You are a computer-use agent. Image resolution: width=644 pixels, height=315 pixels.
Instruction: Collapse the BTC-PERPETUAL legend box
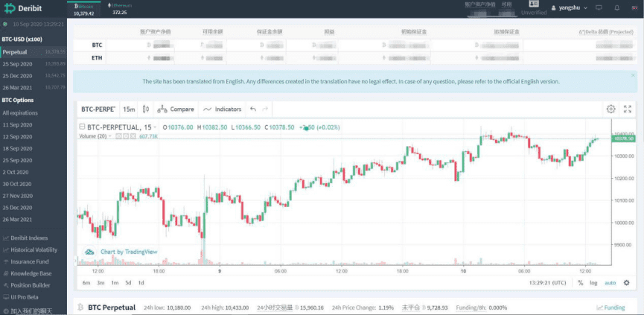coord(82,127)
